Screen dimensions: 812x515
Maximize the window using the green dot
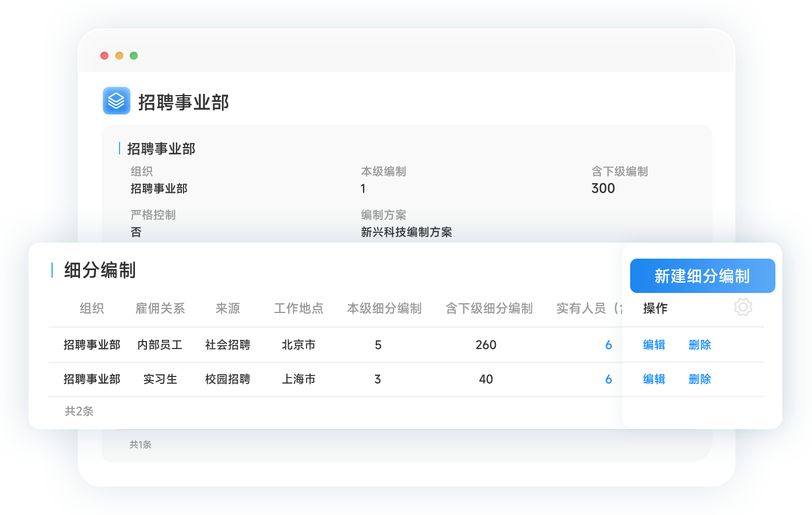point(134,56)
